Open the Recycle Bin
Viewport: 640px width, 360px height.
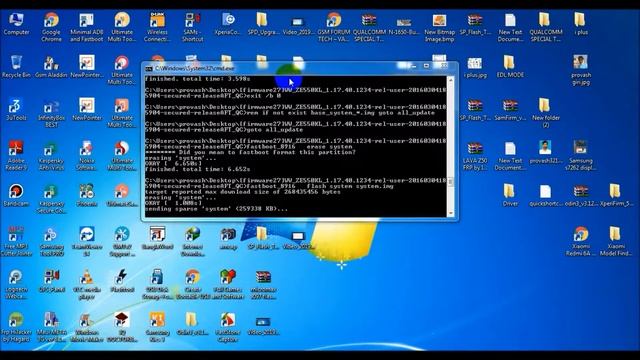pos(16,67)
